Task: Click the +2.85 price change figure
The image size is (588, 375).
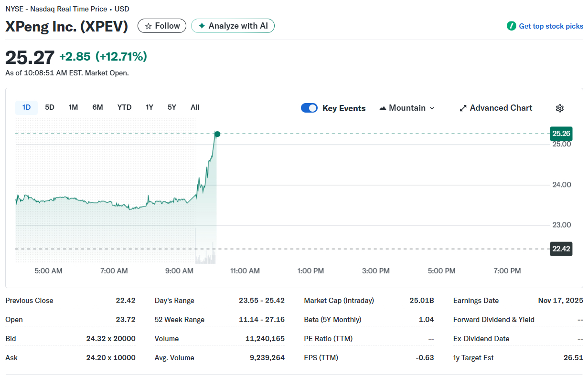Action: coord(75,57)
